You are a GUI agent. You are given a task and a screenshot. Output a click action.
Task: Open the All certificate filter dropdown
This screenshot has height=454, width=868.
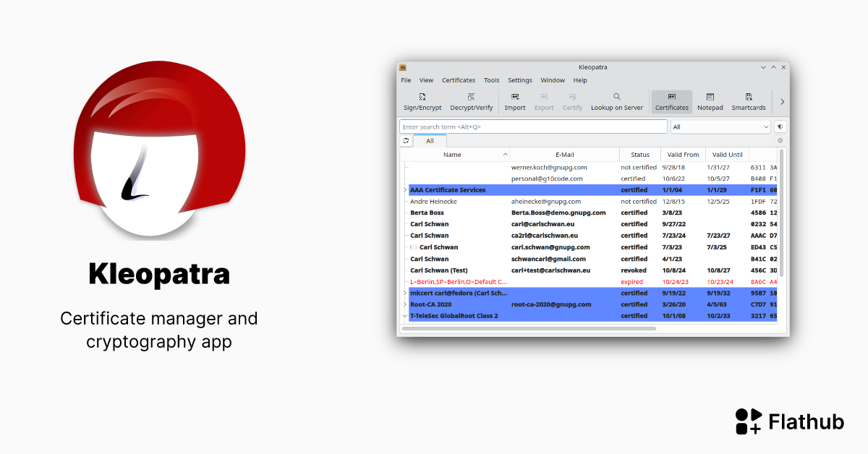click(720, 127)
